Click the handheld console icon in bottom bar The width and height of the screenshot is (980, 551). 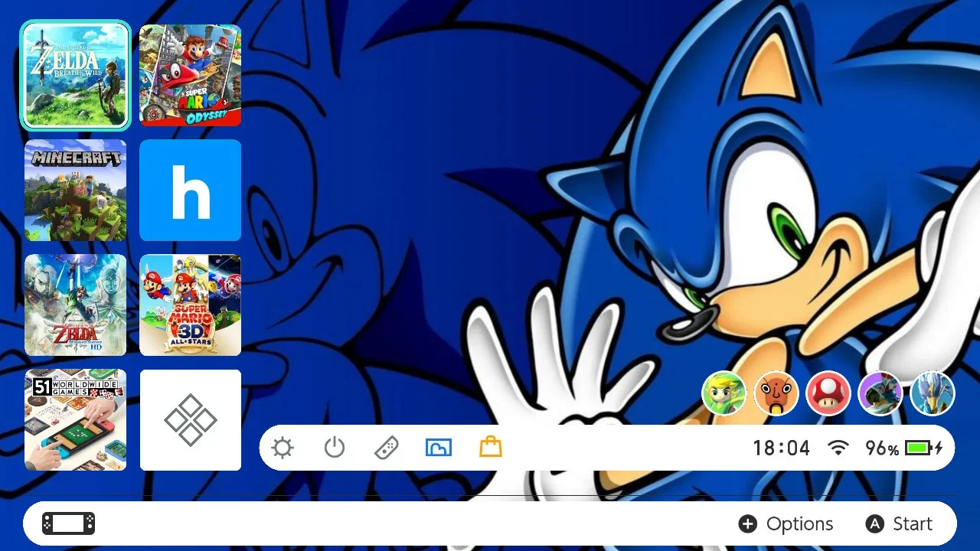point(68,523)
